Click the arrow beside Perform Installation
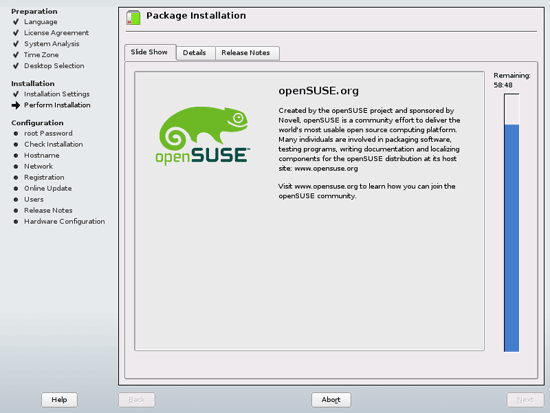The height and width of the screenshot is (413, 550). click(16, 105)
